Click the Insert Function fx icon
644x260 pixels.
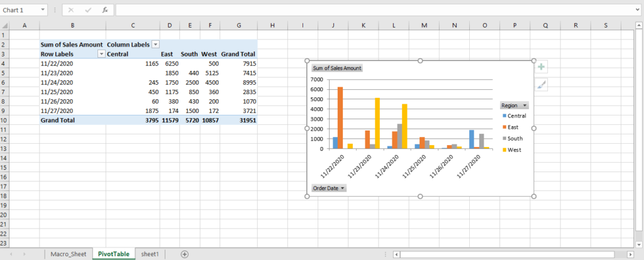click(x=105, y=11)
